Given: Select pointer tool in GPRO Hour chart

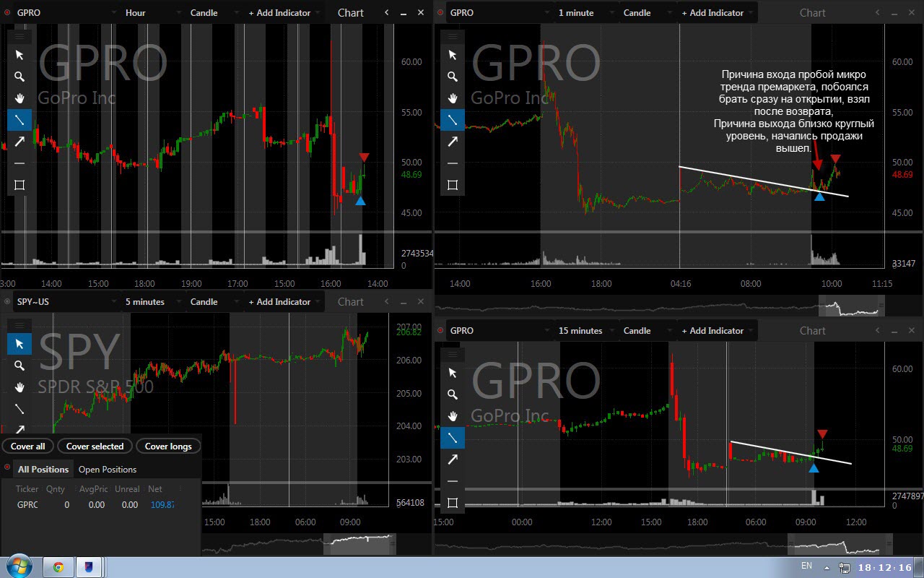Looking at the screenshot, I should click(19, 55).
